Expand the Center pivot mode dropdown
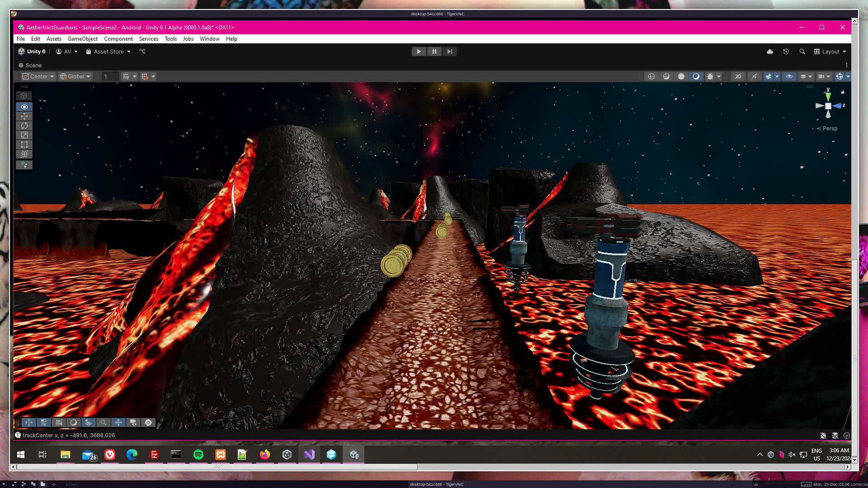This screenshot has width=868, height=488. click(x=38, y=76)
